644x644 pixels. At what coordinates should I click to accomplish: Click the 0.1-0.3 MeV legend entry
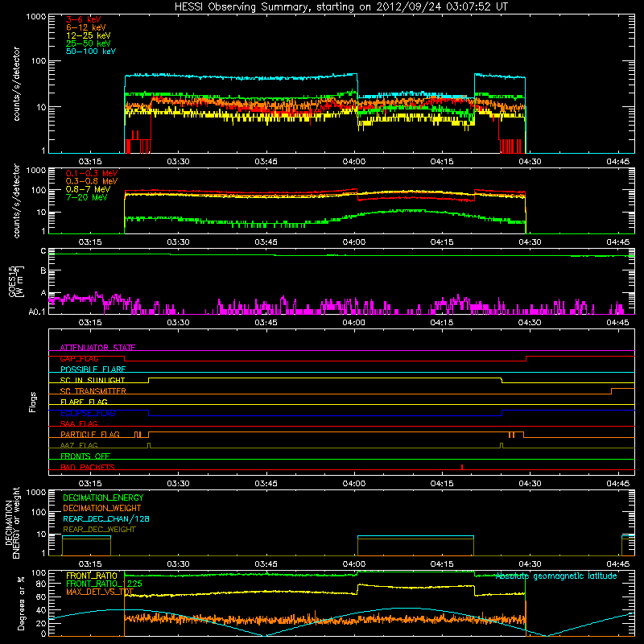92,173
